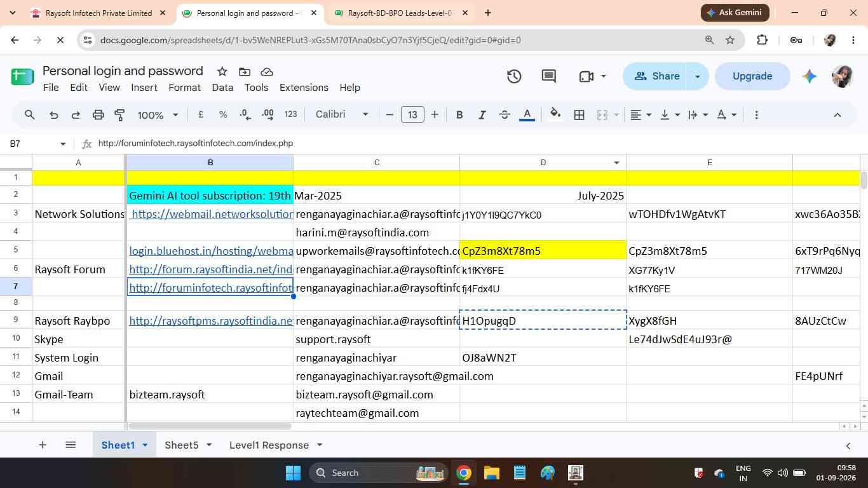
Task: Select the paint format roller tool
Action: point(119,115)
